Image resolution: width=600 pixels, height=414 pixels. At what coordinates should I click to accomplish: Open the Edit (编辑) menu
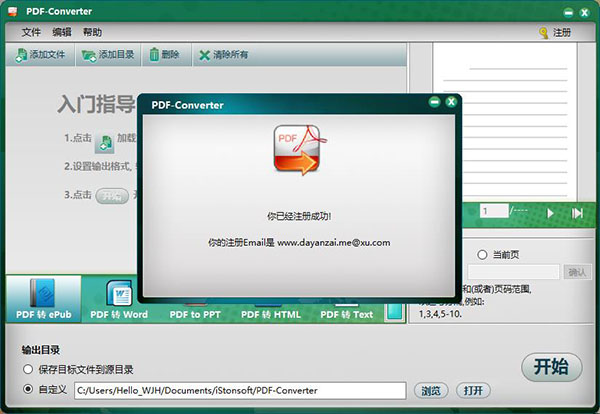61,32
